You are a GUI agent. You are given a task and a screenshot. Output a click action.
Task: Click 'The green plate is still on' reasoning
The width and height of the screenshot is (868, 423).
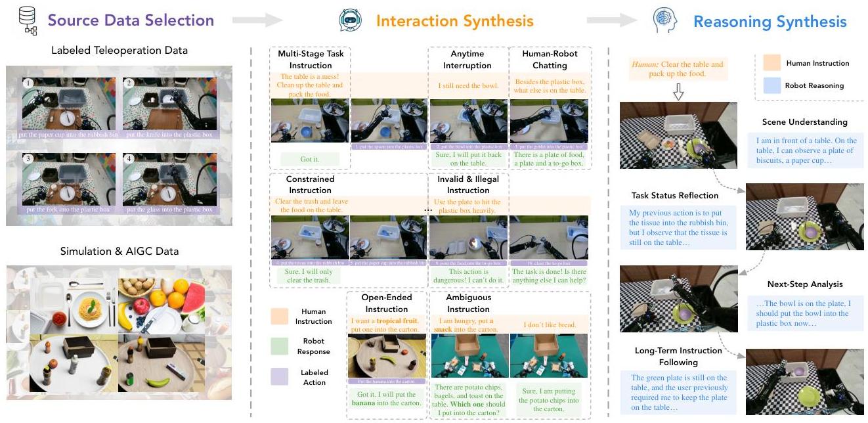[x=678, y=393]
